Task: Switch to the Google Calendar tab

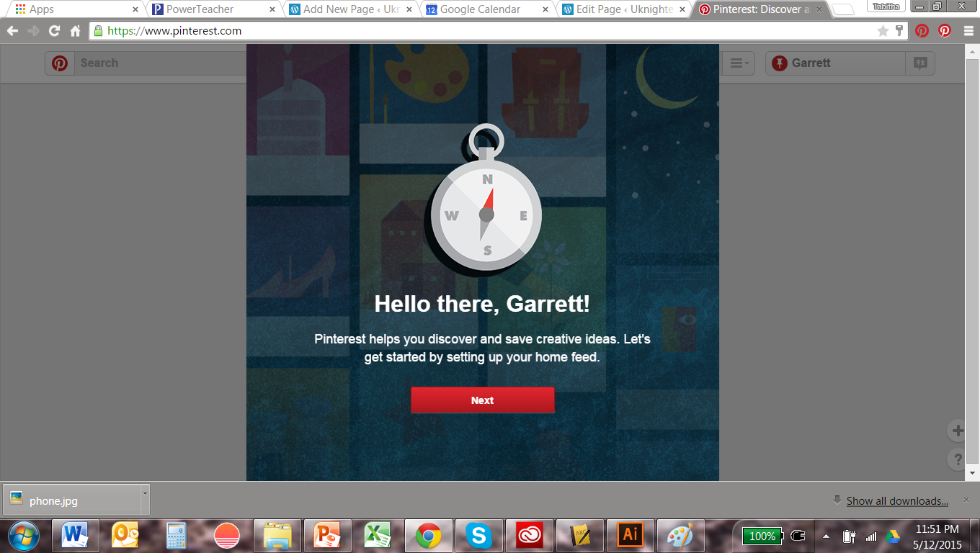Action: 480,9
